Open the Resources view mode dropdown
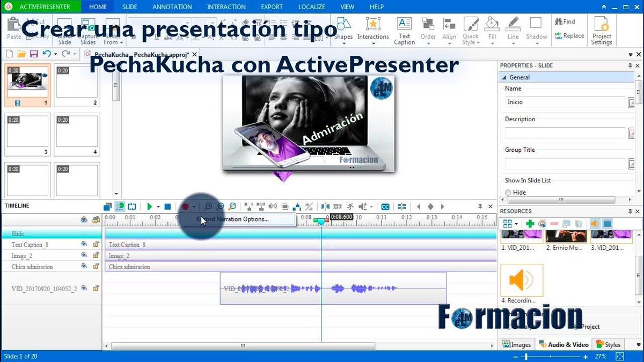Image resolution: width=644 pixels, height=362 pixels. coord(516,224)
